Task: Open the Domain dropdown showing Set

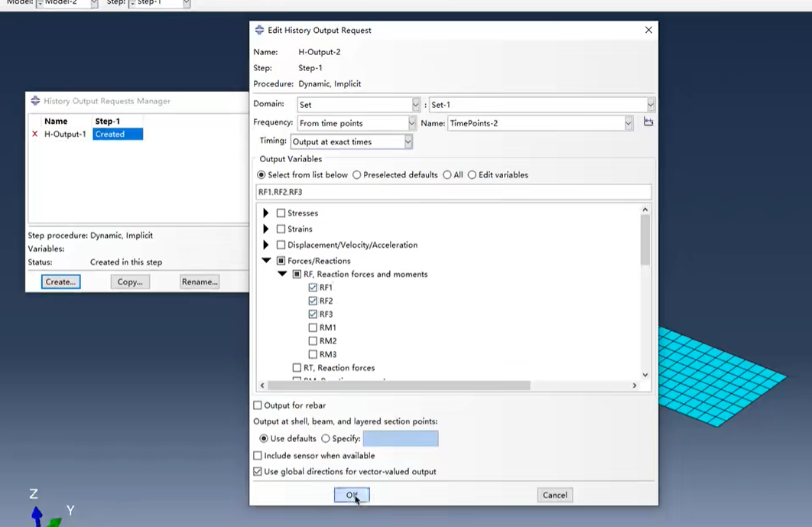Action: tap(415, 105)
